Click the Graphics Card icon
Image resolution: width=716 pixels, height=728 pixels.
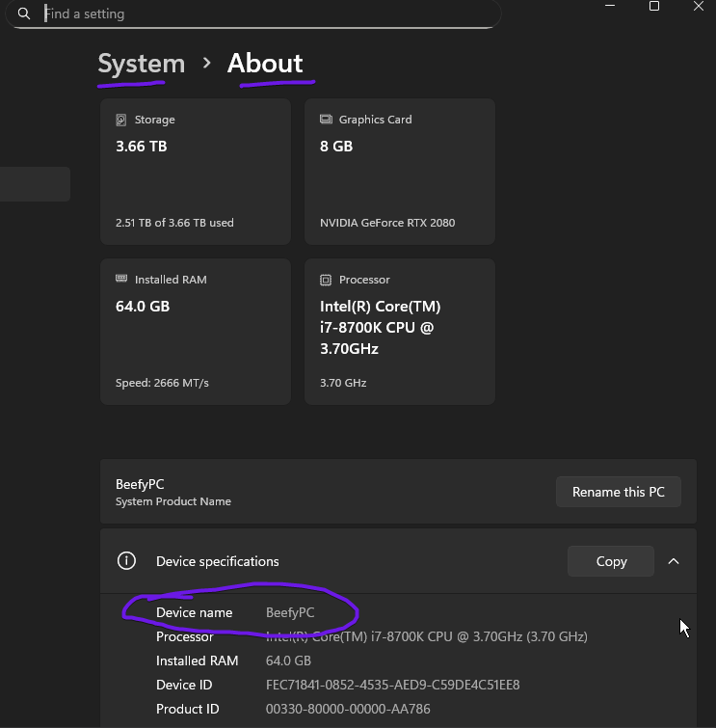[x=326, y=121]
